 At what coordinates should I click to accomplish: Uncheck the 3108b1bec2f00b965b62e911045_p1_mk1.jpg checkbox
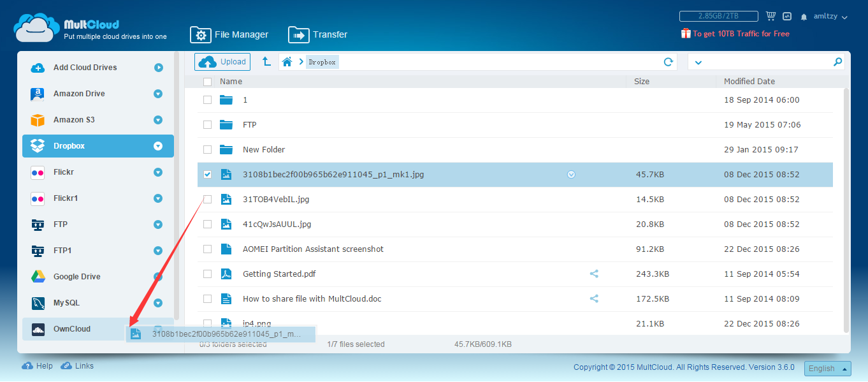pyautogui.click(x=207, y=174)
